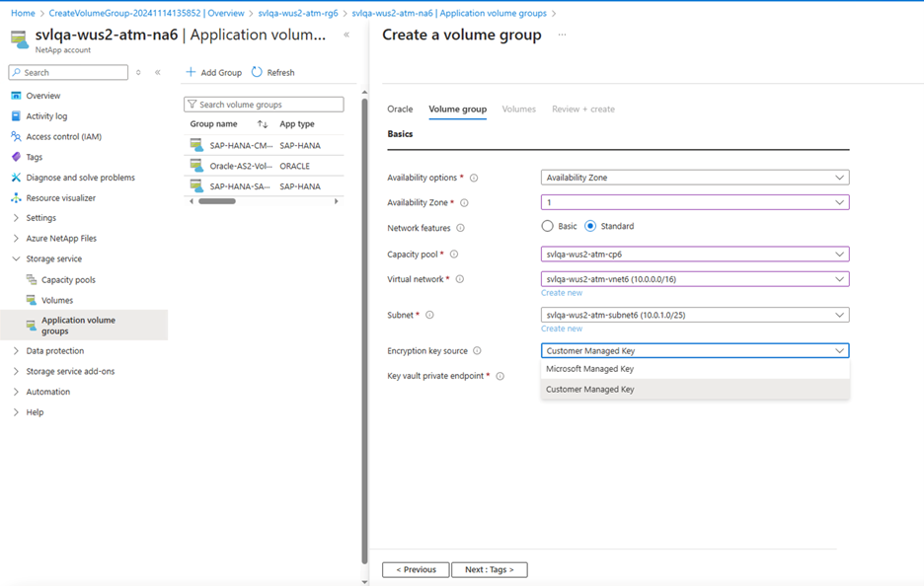Go to Home breadcrumb

pos(23,13)
